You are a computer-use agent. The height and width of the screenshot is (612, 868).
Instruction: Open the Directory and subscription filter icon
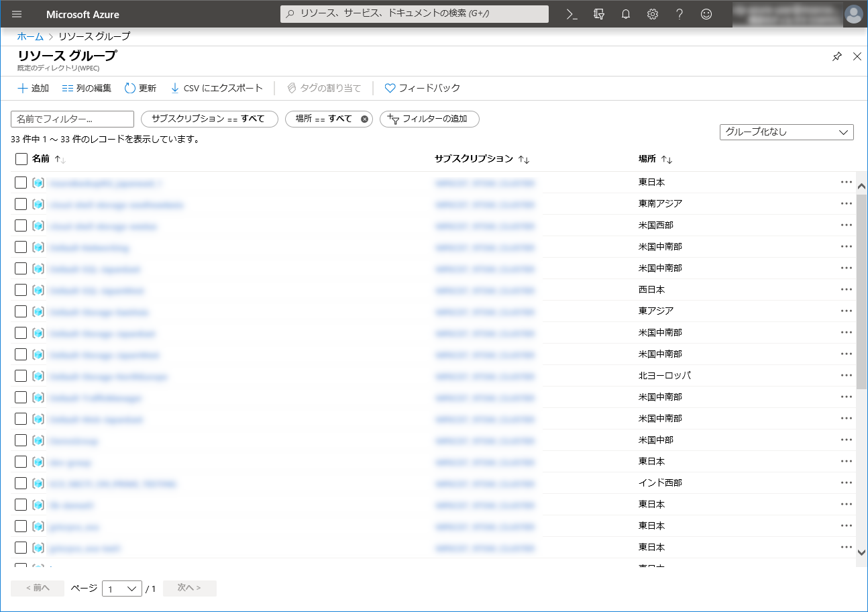pos(599,14)
